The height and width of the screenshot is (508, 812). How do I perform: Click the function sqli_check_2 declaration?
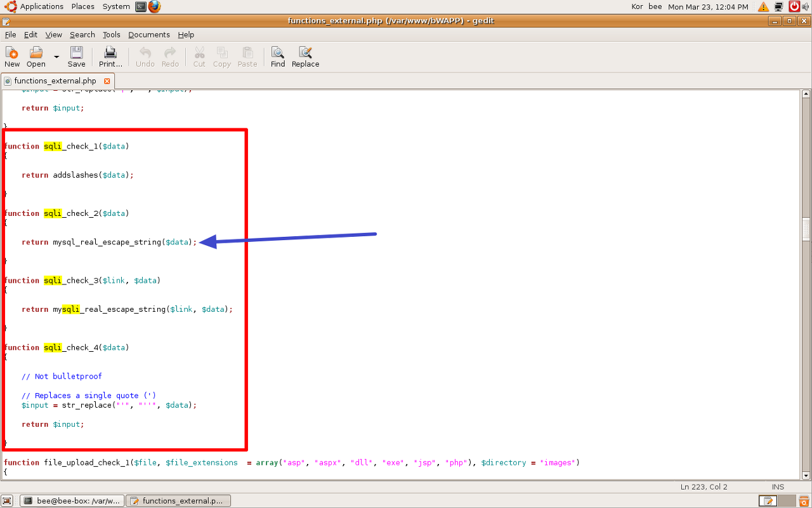(x=67, y=214)
